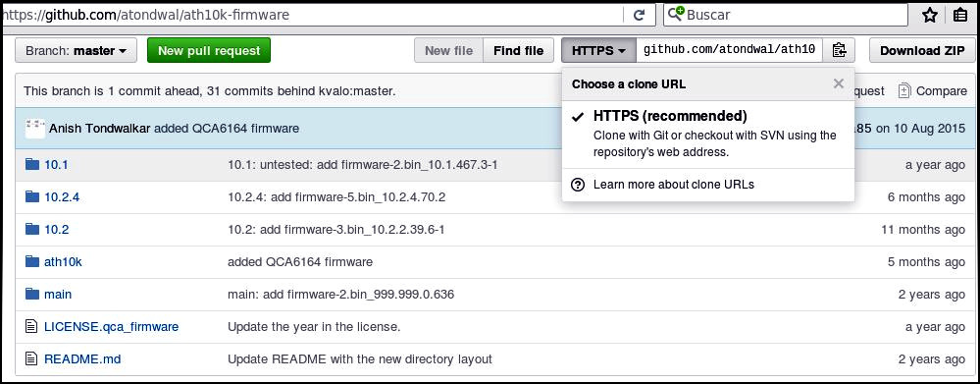Image resolution: width=980 pixels, height=384 pixels.
Task: Open the ath10k folder link
Action: point(63,262)
